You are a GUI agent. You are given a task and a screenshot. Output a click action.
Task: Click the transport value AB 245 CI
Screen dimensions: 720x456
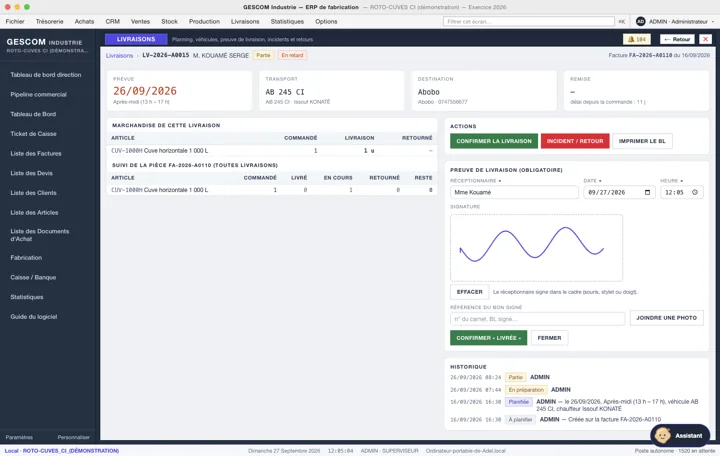point(285,92)
